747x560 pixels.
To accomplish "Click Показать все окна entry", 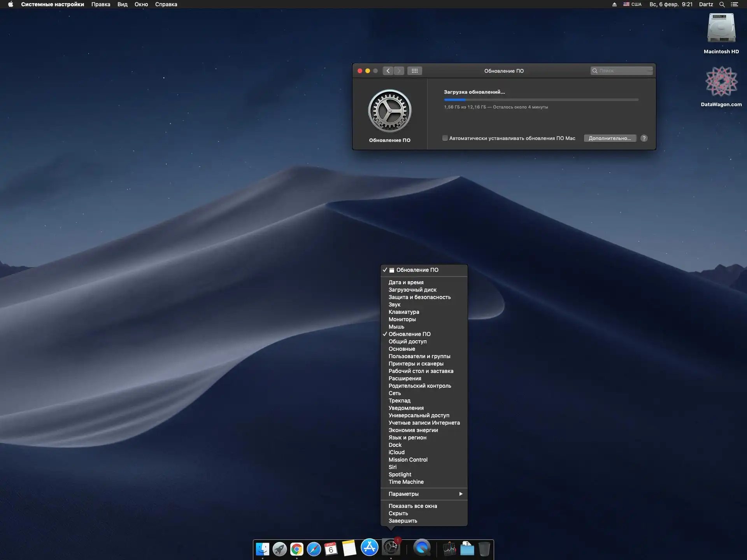I will coord(412,506).
